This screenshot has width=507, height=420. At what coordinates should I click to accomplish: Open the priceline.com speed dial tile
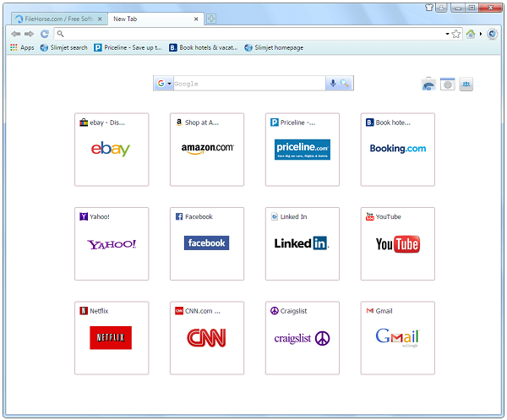tap(303, 150)
